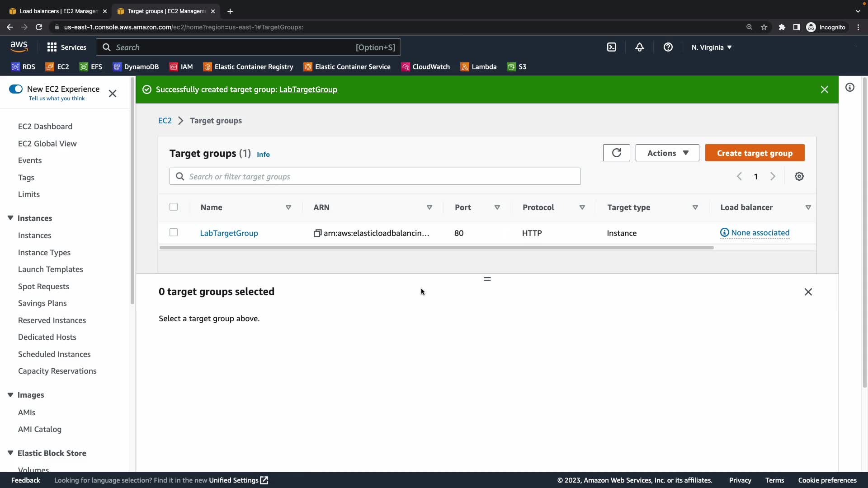Collapse the Instances sidebar section
The height and width of the screenshot is (488, 868).
(x=10, y=218)
